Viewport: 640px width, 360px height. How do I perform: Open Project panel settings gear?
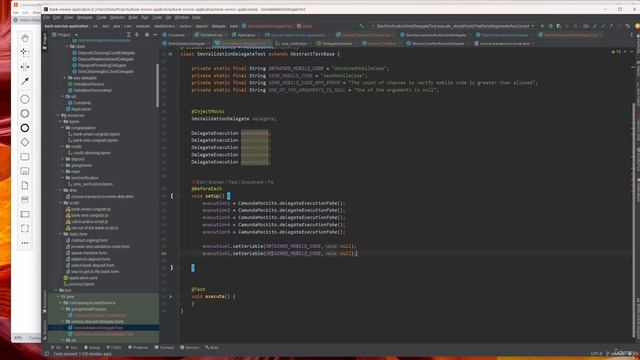(147, 35)
